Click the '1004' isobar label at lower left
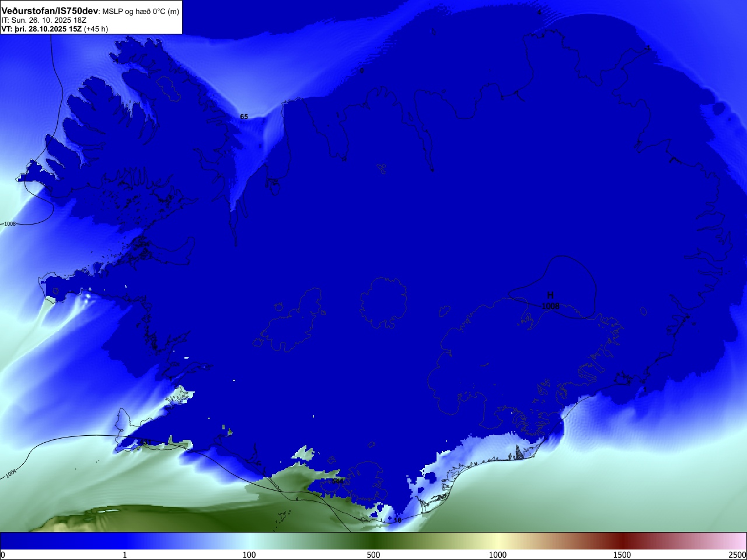Image resolution: width=747 pixels, height=560 pixels. pos(11,474)
